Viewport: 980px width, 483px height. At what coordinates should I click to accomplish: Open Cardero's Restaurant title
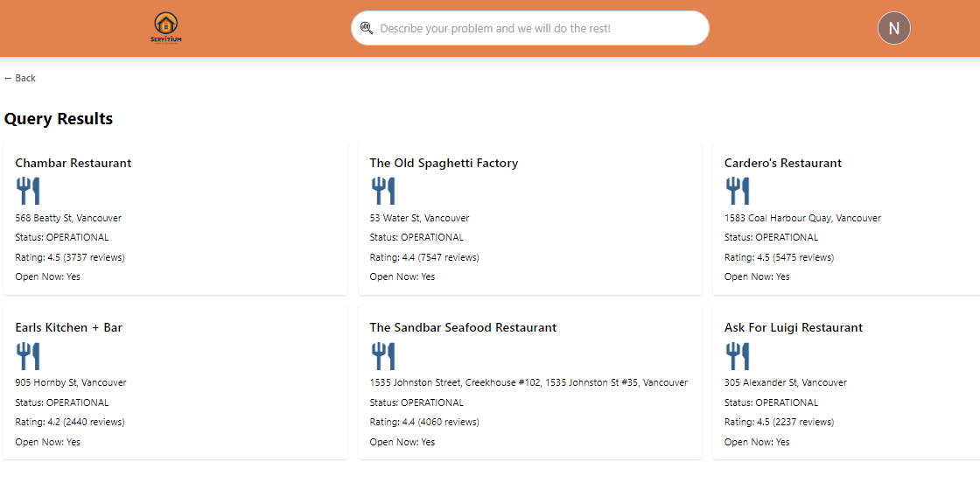click(783, 163)
